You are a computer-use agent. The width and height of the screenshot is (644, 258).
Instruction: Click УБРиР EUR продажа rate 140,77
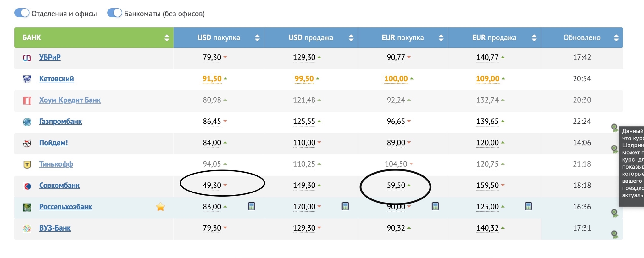click(487, 57)
